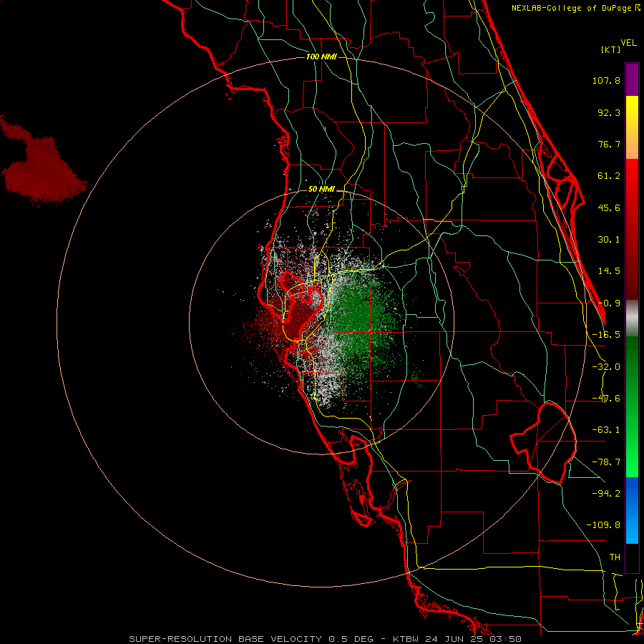Viewport: 644px width, 644px height.
Task: Click the [KT] units label
Action: pos(610,49)
